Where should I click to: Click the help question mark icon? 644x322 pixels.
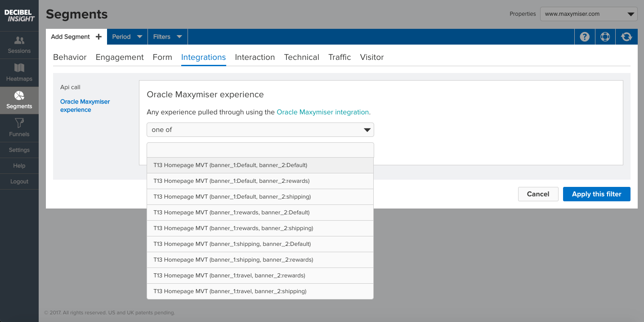585,37
